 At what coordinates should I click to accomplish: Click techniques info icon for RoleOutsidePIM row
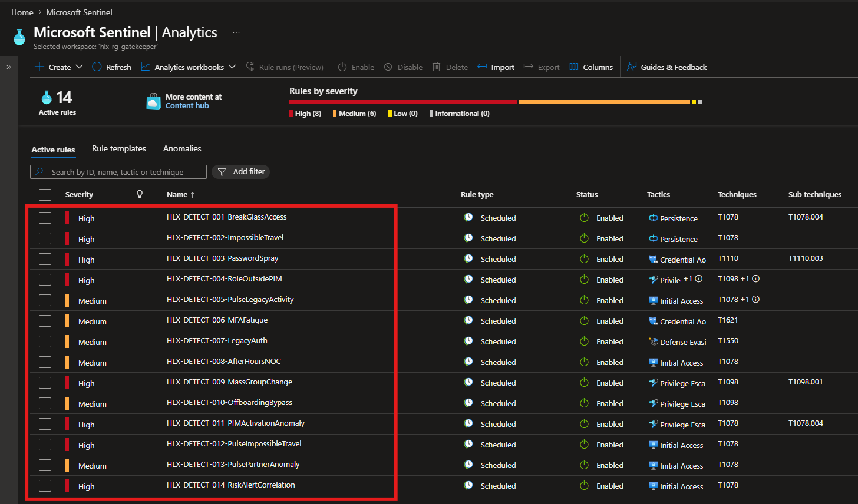click(756, 278)
